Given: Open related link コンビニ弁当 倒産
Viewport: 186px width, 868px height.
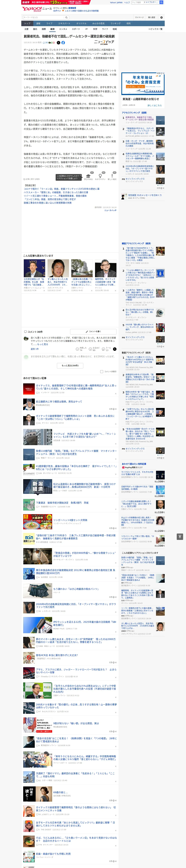Looking at the screenshot, I should 50,199.
